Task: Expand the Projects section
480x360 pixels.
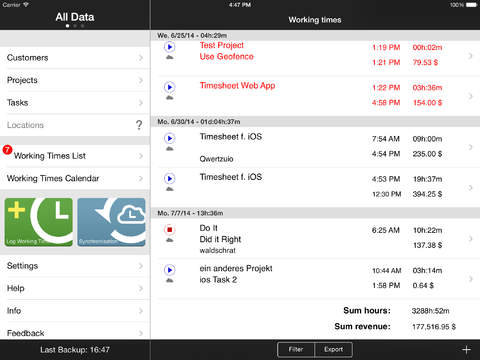Action: [x=75, y=80]
